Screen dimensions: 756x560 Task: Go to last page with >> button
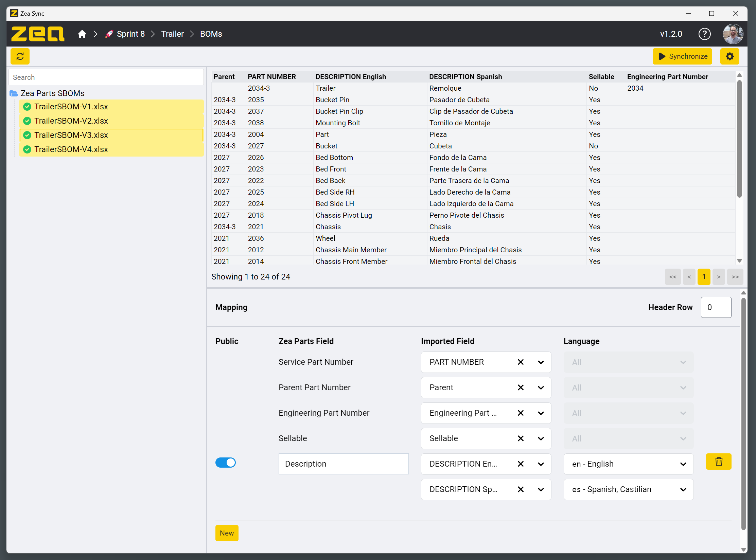pos(735,277)
